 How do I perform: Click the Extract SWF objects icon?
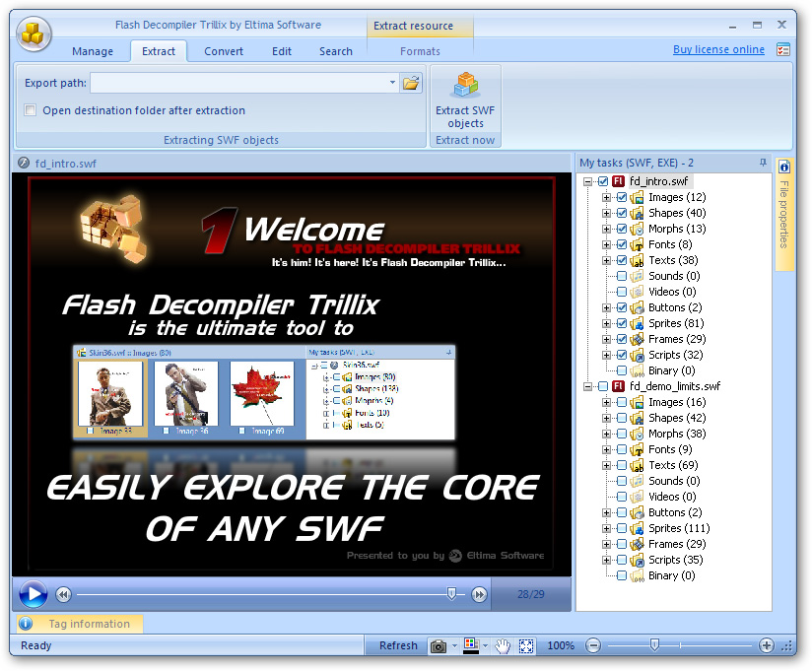[x=465, y=85]
